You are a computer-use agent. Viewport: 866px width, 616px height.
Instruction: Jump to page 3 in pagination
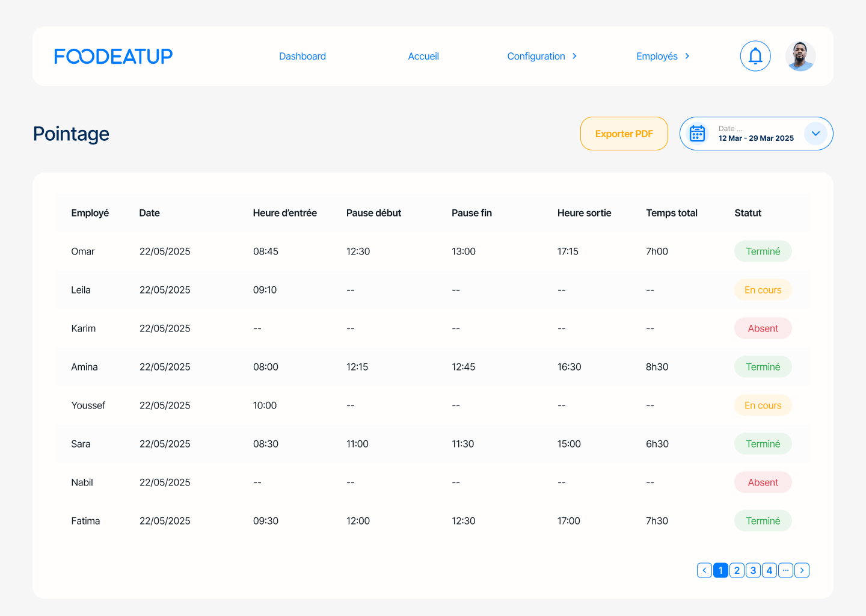[x=753, y=570]
